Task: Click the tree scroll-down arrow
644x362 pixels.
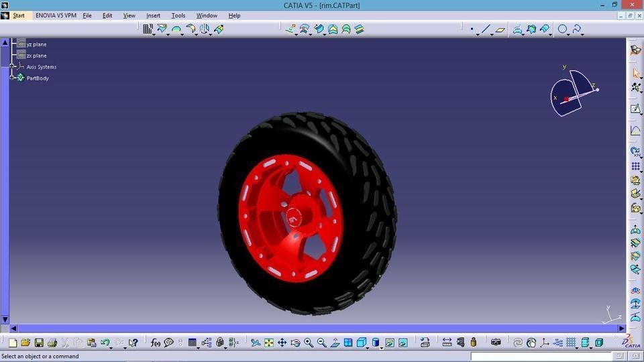Action: 5,320
